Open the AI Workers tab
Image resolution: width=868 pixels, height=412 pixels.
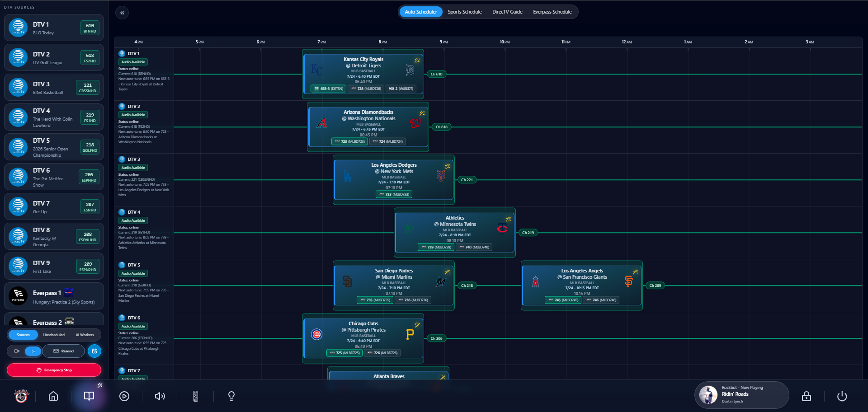tap(85, 335)
